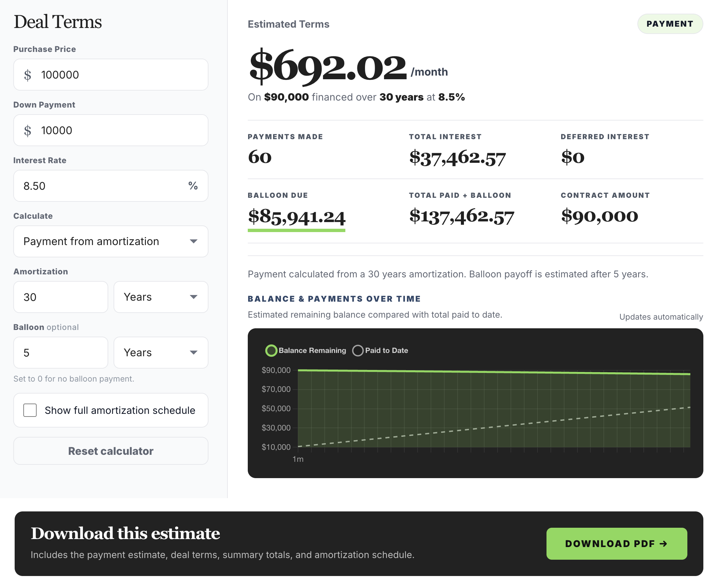The height and width of the screenshot is (588, 718).
Task: Click the dollar sign in Down Payment field
Action: coord(27,131)
